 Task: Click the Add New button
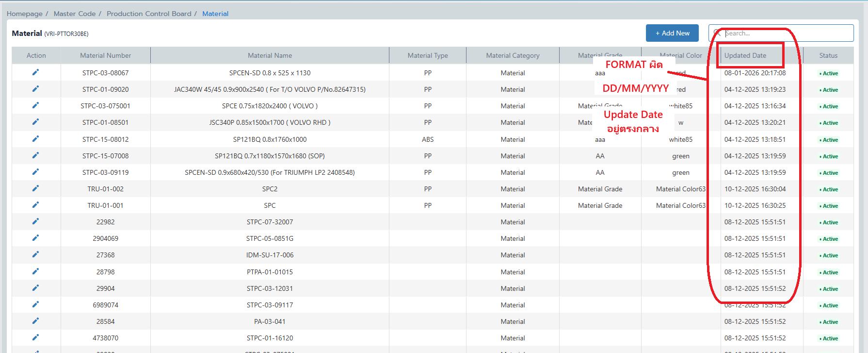tap(672, 33)
